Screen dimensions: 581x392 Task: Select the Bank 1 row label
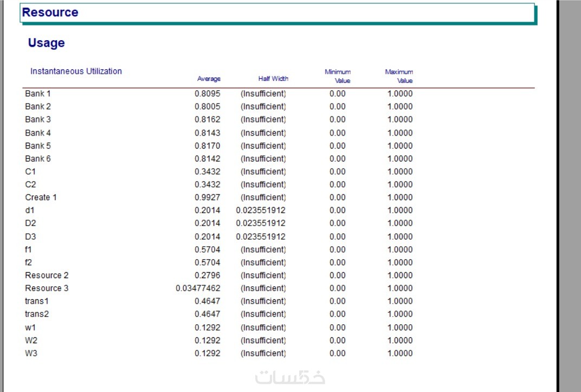click(x=38, y=93)
